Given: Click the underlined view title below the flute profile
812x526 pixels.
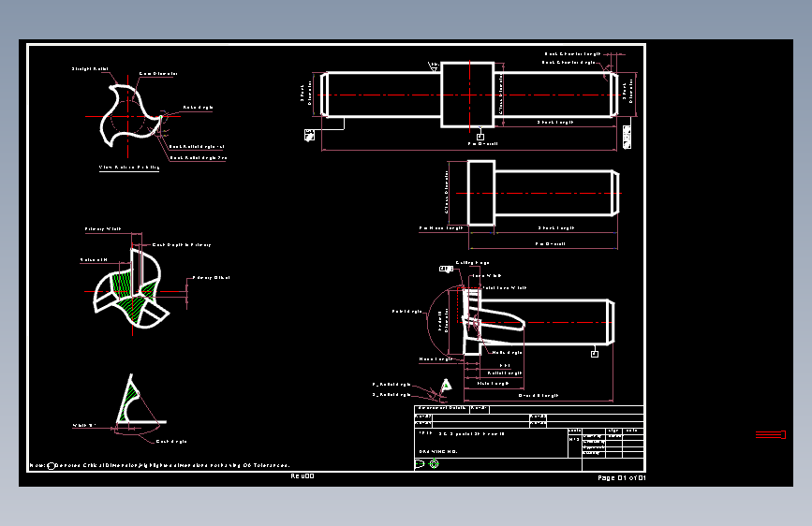Looking at the screenshot, I should [129, 168].
